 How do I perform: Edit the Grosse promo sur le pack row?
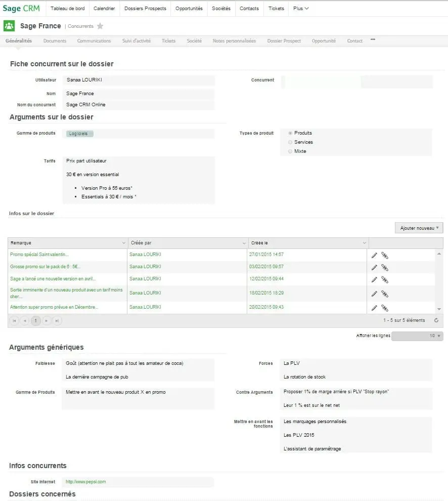[374, 267]
